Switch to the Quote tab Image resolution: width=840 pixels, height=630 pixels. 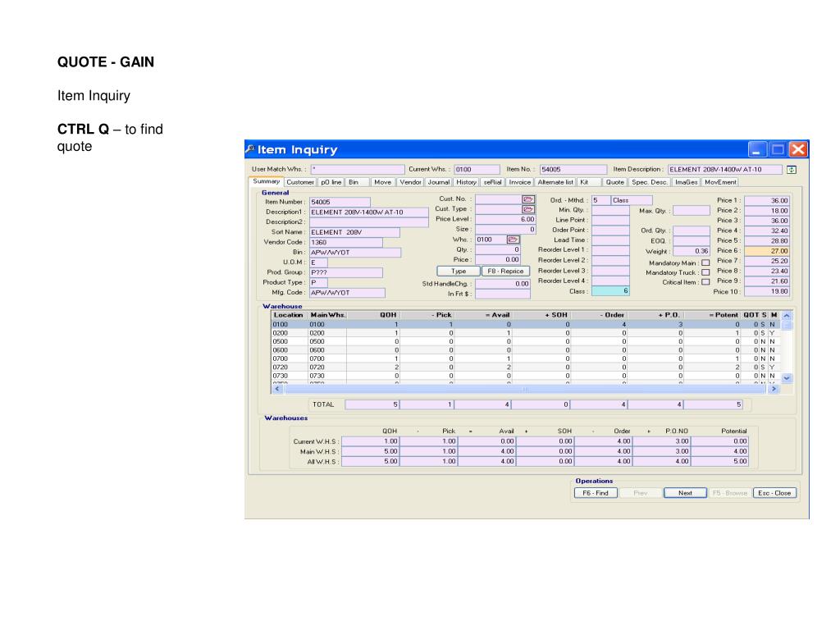pyautogui.click(x=614, y=182)
